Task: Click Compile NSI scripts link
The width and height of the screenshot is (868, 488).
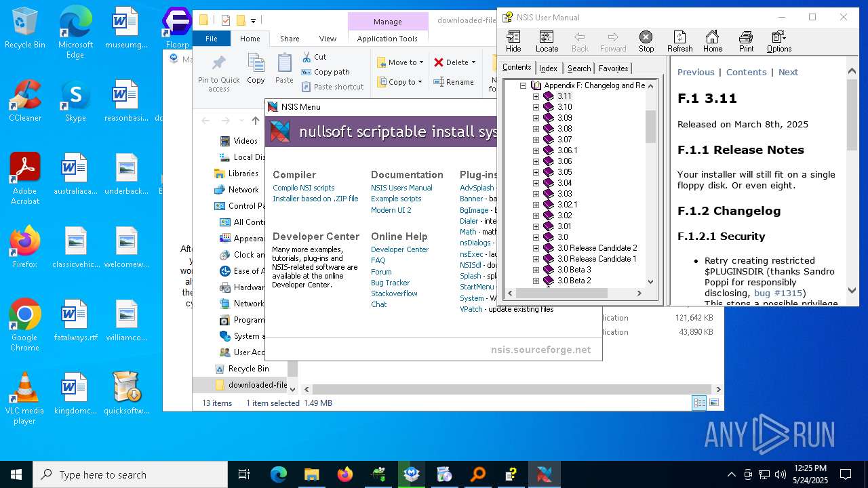Action: [303, 188]
